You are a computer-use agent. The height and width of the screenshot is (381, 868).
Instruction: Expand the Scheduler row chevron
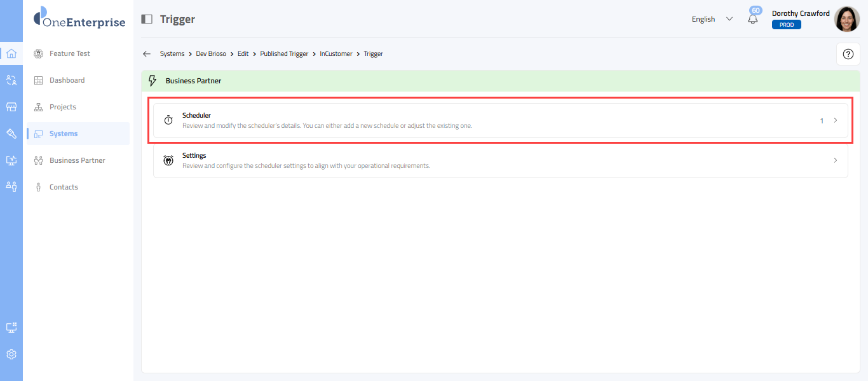point(836,121)
